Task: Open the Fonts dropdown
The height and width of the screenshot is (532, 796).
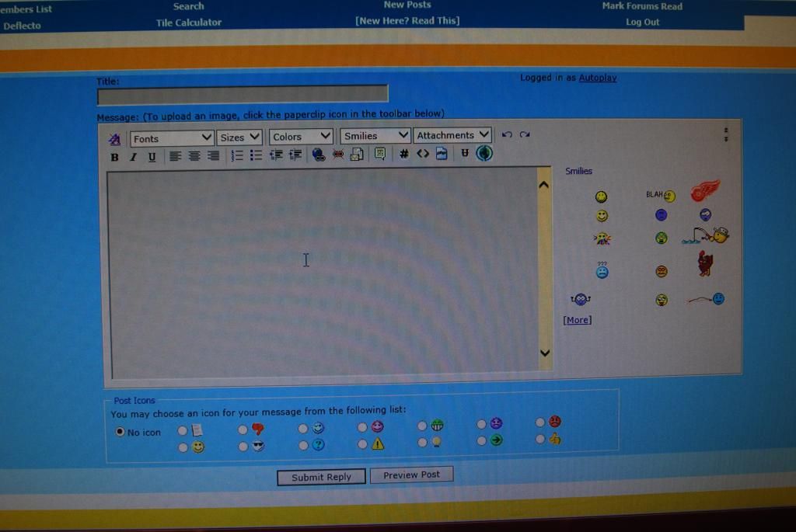Action: 172,138
